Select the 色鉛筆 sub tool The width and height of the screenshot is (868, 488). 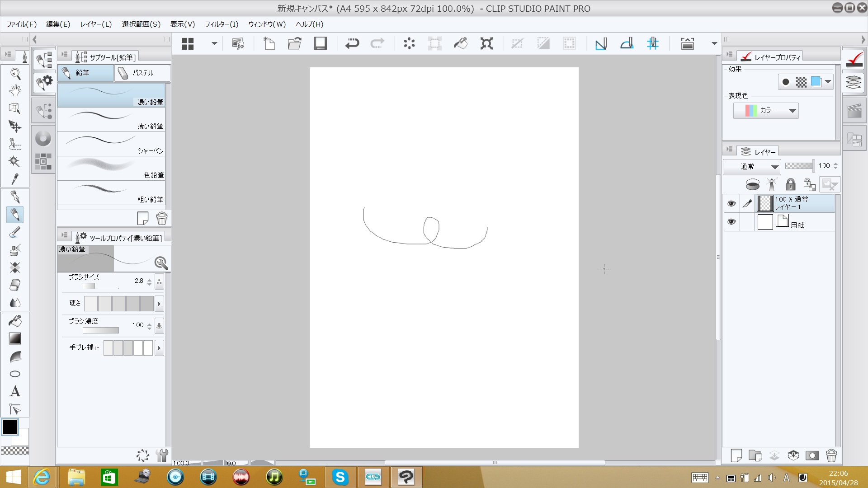[x=111, y=168]
